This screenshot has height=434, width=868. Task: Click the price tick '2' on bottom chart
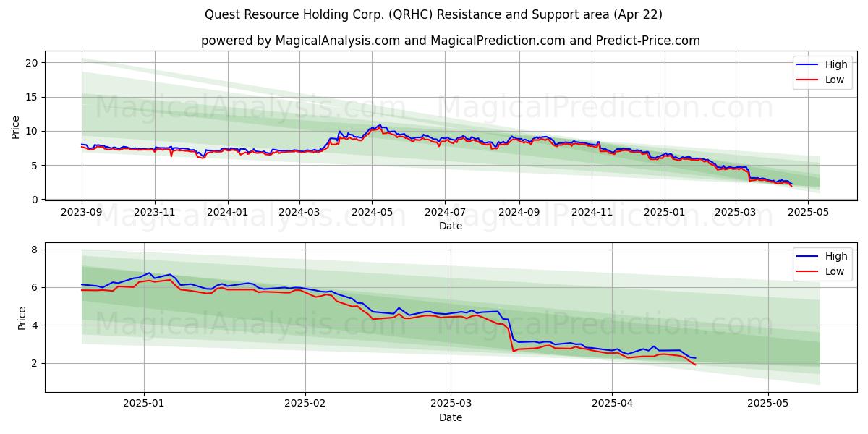click(x=35, y=363)
